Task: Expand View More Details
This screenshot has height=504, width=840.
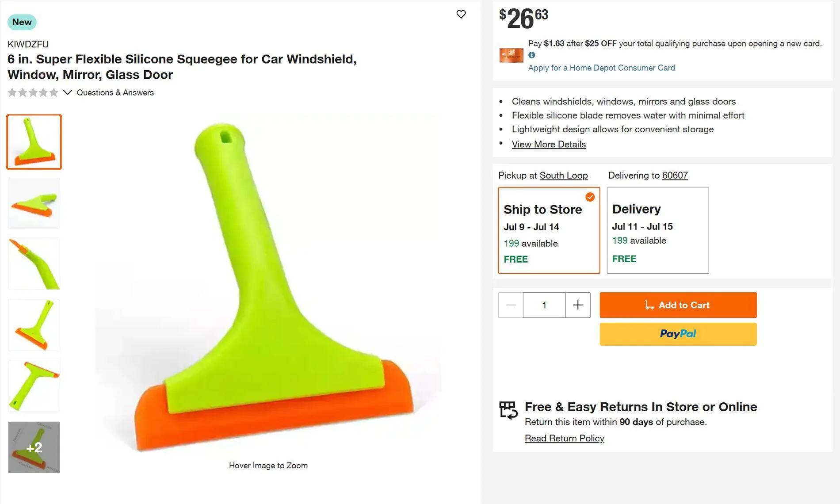Action: coord(549,144)
